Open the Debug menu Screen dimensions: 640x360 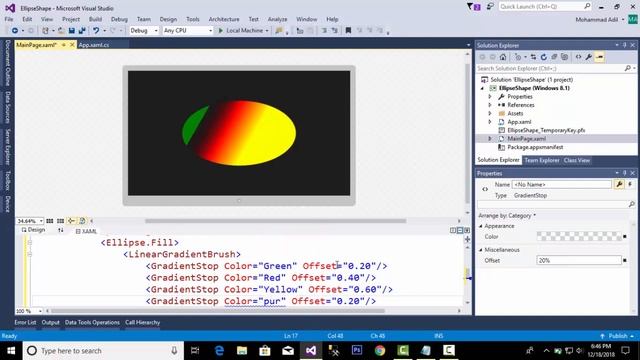coord(119,19)
